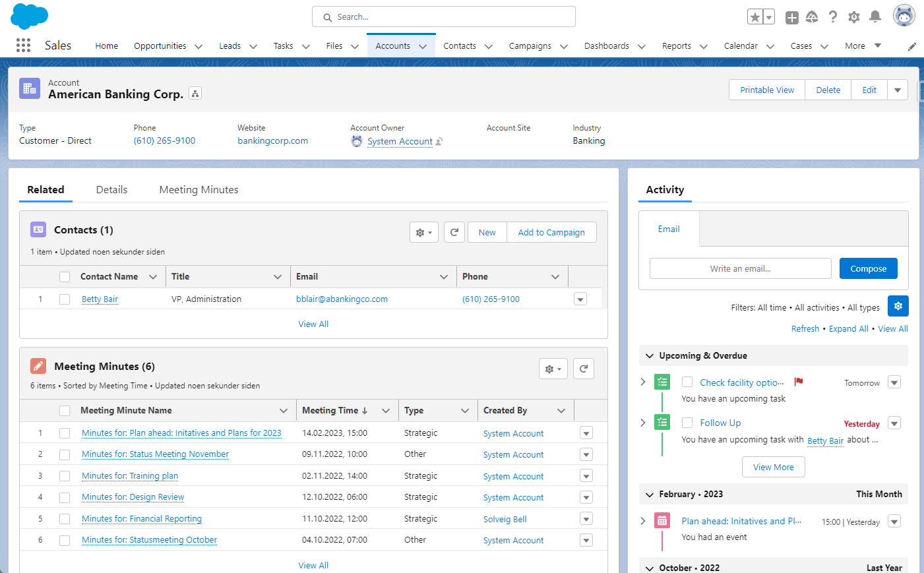Open the Meeting Time column menu

tap(386, 410)
